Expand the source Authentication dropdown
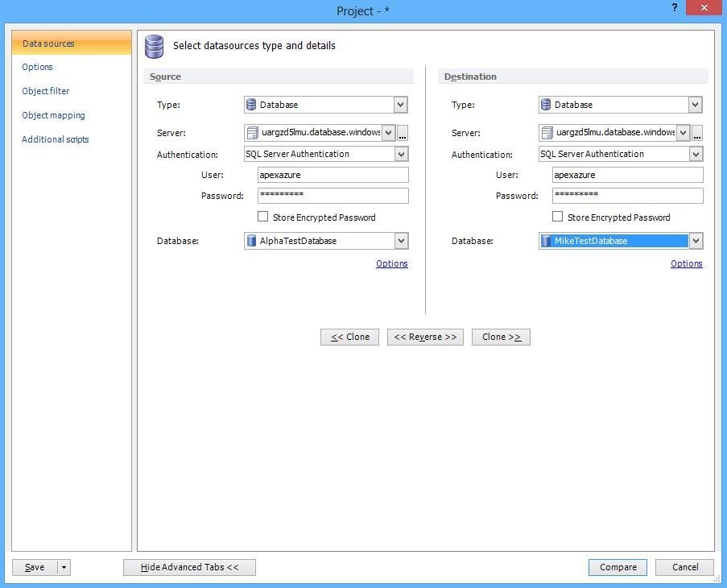This screenshot has height=588, width=727. click(x=401, y=154)
